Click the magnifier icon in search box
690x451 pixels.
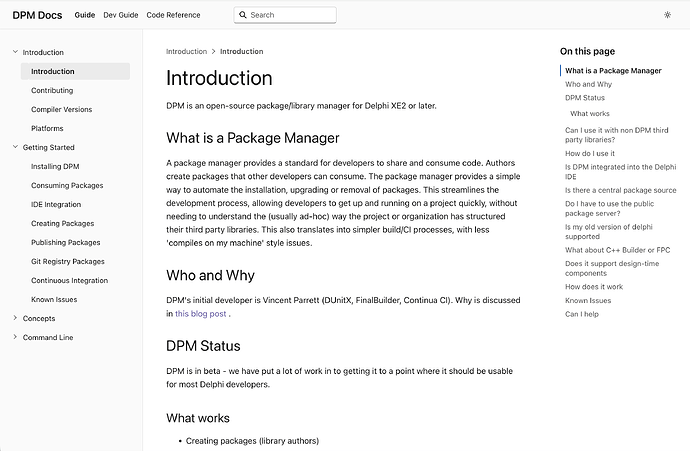[242, 15]
